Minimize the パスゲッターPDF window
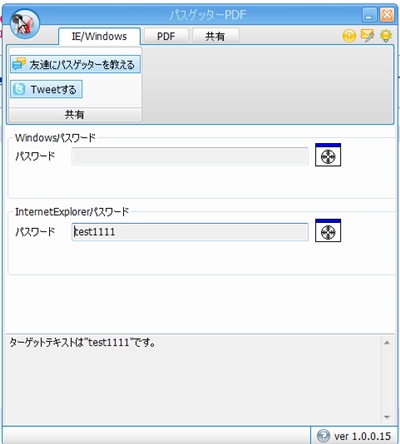400x444 pixels. [369, 15]
